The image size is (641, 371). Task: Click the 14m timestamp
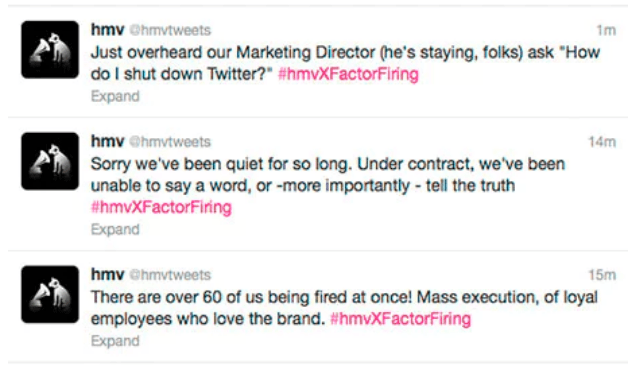[602, 142]
